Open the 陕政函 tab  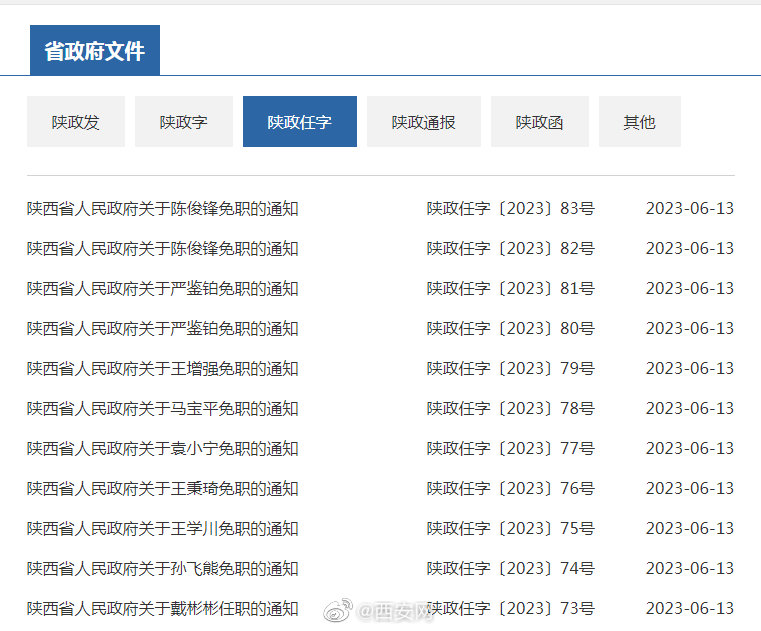tap(540, 121)
